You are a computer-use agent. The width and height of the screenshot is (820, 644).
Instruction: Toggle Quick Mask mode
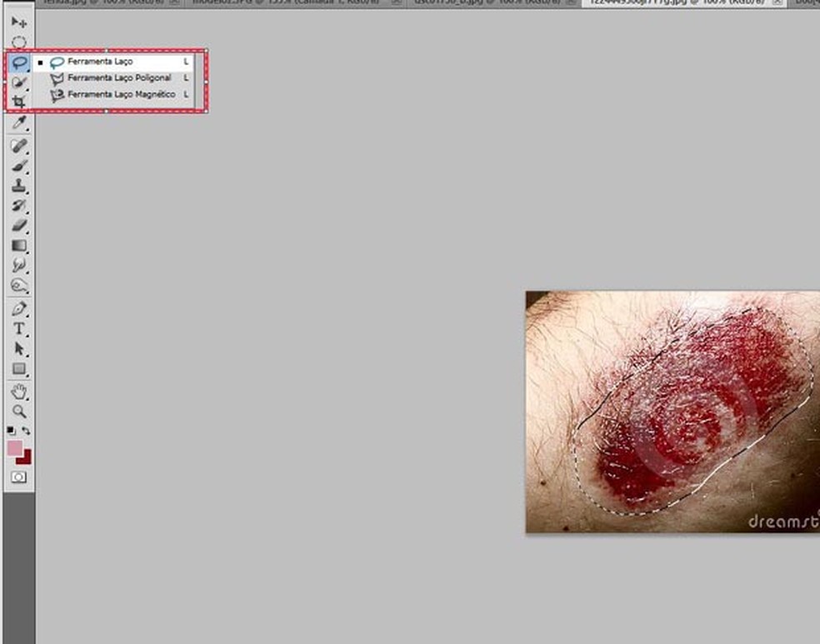(x=18, y=477)
